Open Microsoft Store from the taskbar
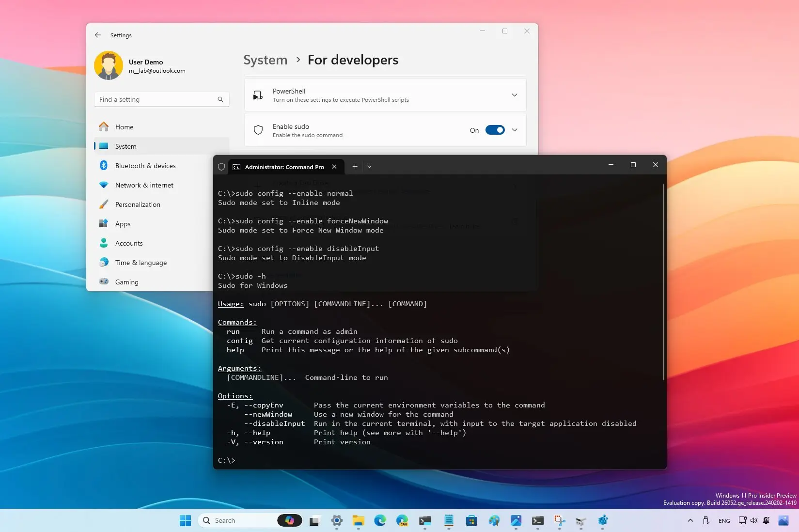 tap(471, 520)
